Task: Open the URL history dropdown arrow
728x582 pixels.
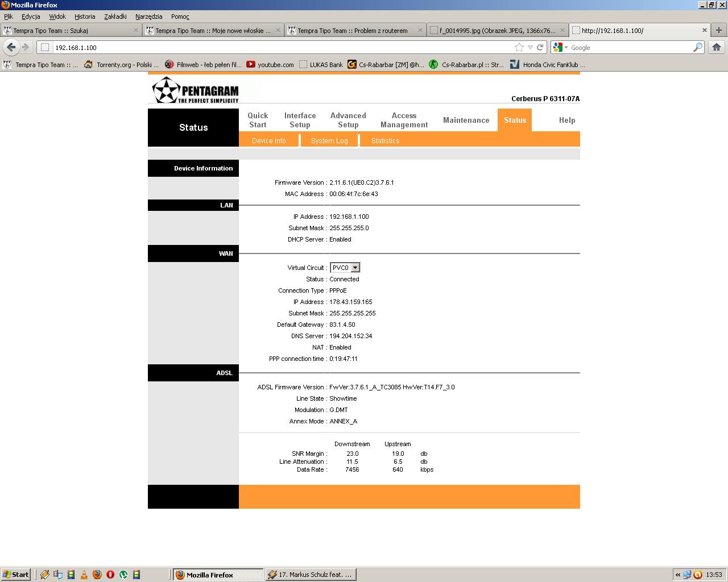Action: click(x=530, y=47)
